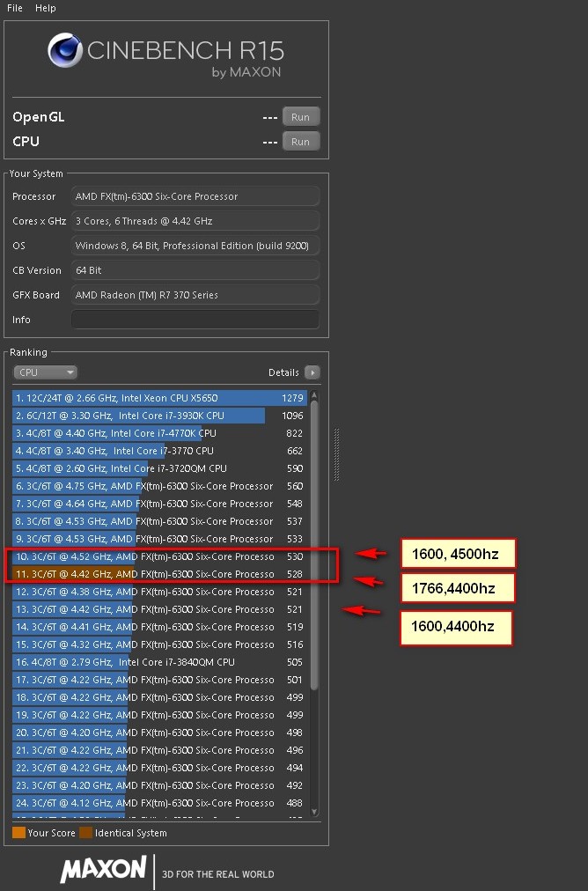Select rank 8 entry scoring 537

tap(159, 521)
